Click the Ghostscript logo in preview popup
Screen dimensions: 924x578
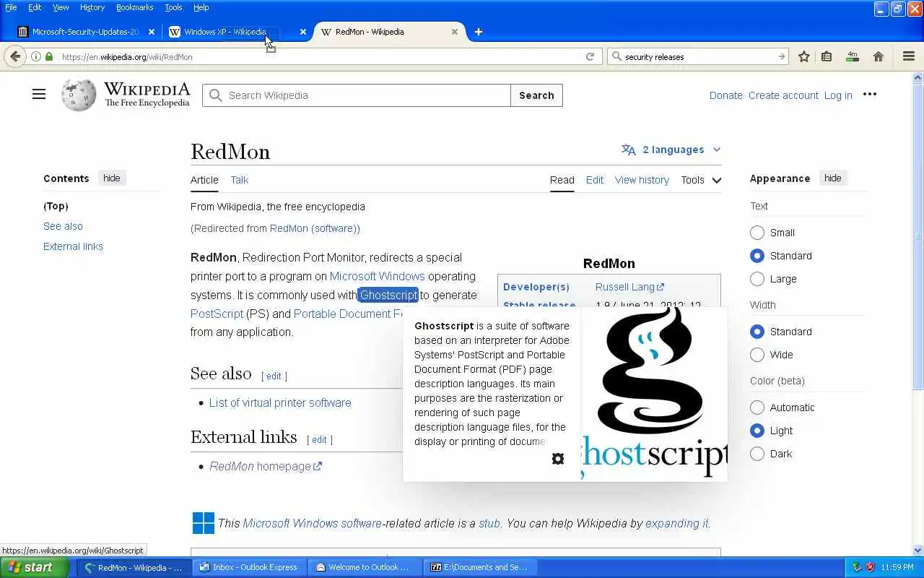(655, 394)
